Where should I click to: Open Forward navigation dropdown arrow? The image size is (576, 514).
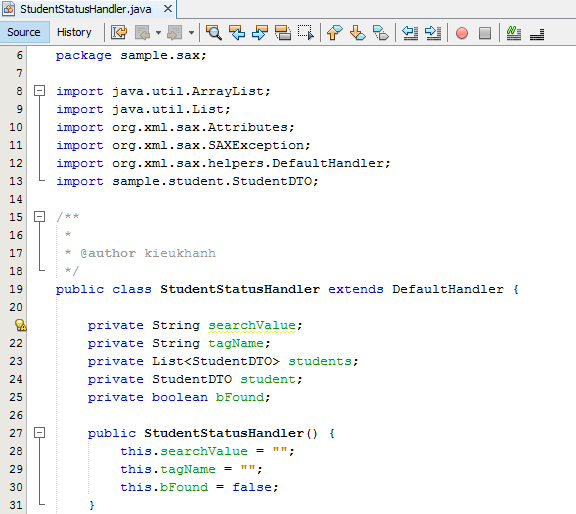point(191,33)
